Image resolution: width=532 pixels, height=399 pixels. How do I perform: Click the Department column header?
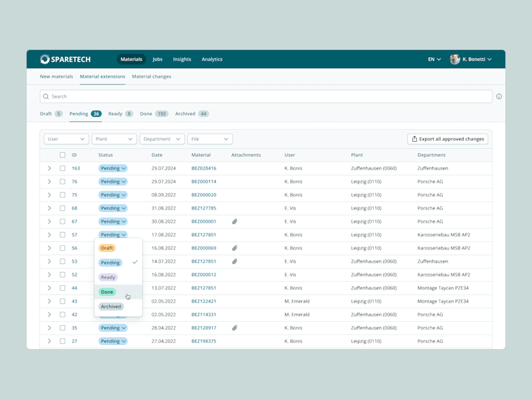[431, 155]
